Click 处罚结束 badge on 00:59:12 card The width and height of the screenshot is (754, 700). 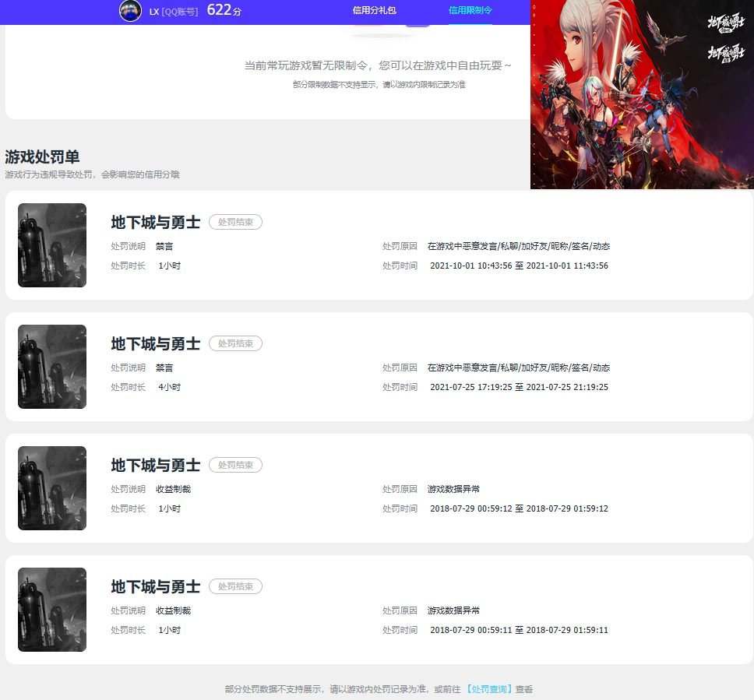235,465
